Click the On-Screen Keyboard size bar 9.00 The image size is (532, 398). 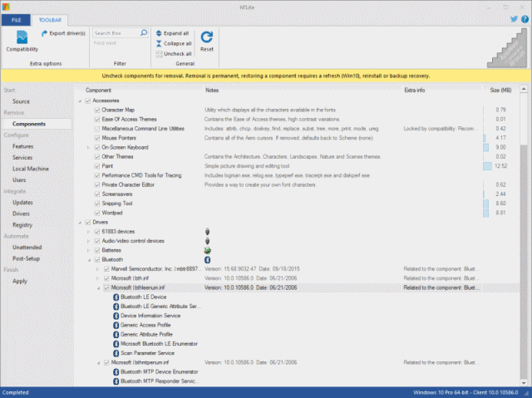485,147
